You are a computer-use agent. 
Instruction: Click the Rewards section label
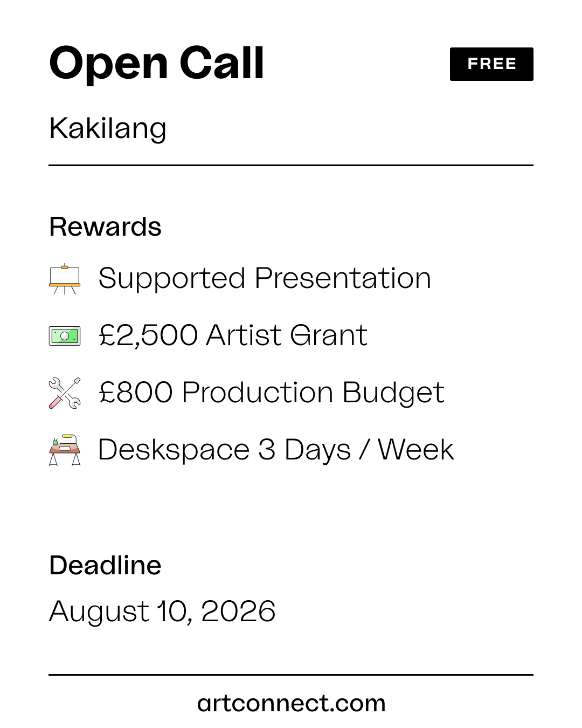[x=105, y=226]
